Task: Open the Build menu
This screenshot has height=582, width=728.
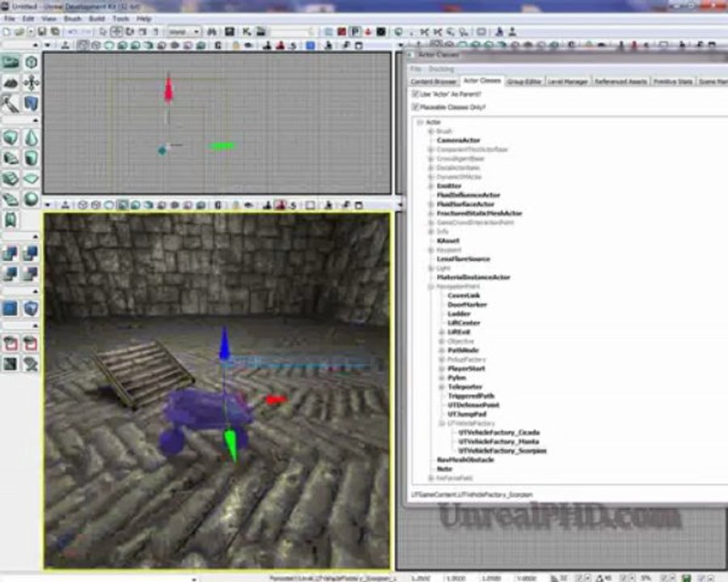Action: [x=96, y=19]
